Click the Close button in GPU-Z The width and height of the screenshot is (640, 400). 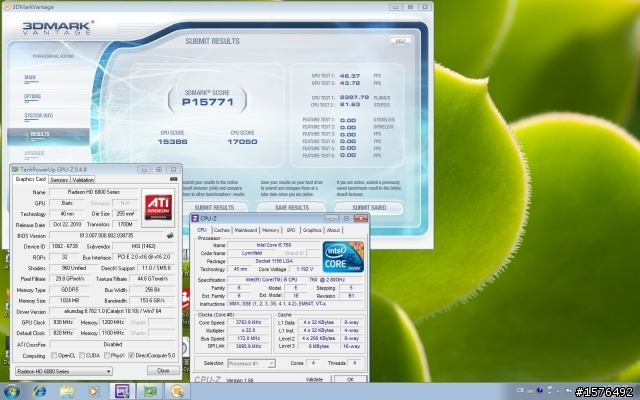[x=163, y=371]
